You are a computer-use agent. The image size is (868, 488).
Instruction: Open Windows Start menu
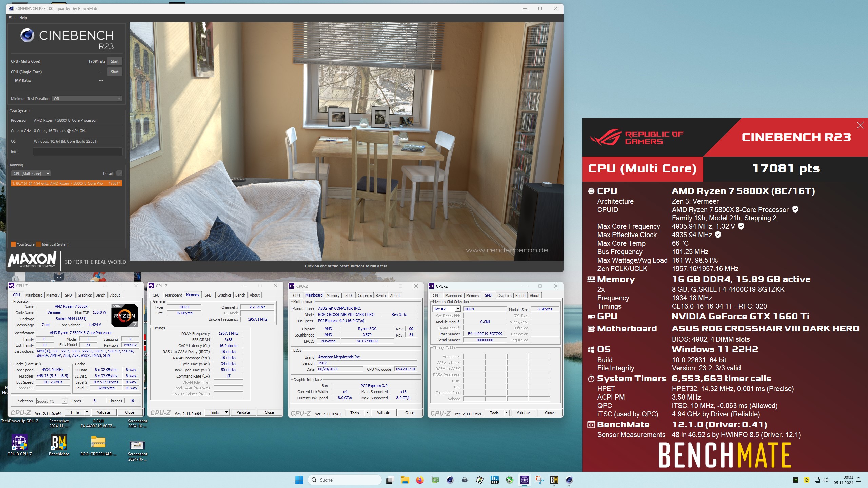coord(299,480)
